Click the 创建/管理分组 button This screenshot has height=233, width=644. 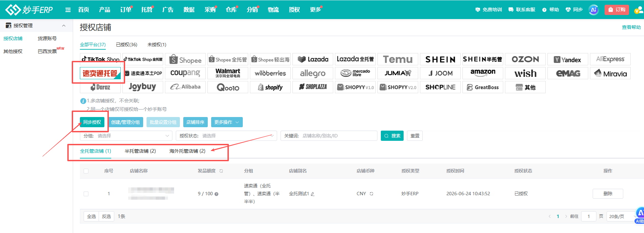[125, 122]
